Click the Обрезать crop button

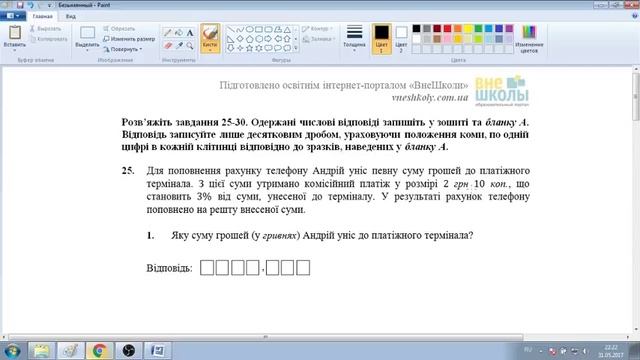coord(119,29)
